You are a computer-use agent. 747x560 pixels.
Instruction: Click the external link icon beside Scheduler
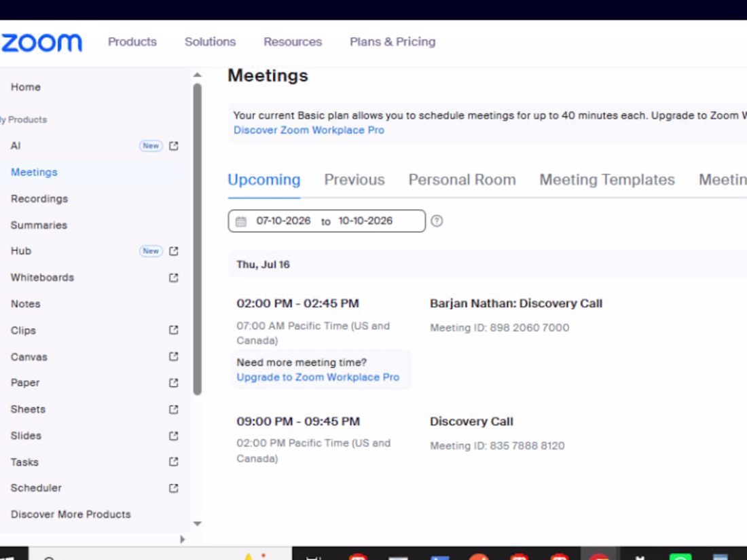173,488
